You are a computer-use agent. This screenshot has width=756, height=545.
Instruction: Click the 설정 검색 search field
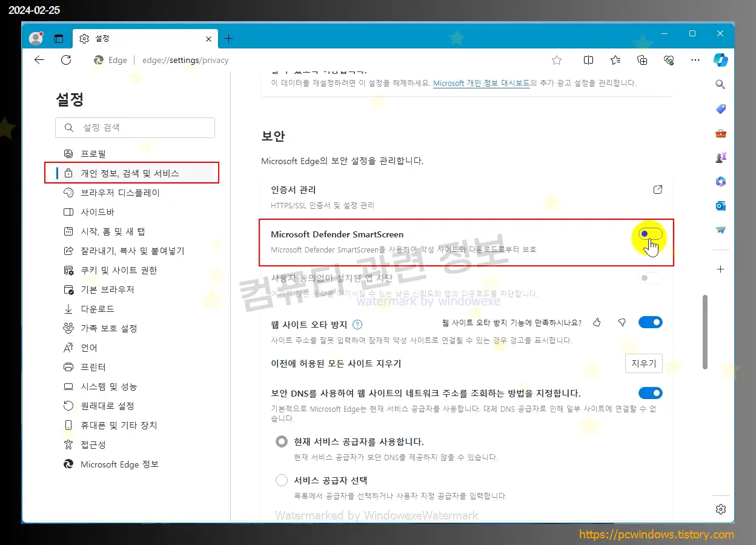[135, 128]
